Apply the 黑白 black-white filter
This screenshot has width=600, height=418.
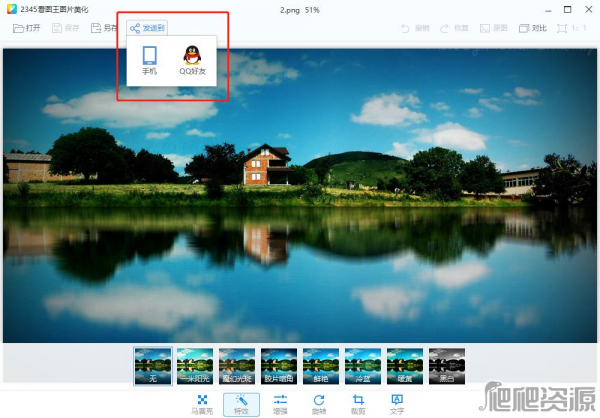446,365
